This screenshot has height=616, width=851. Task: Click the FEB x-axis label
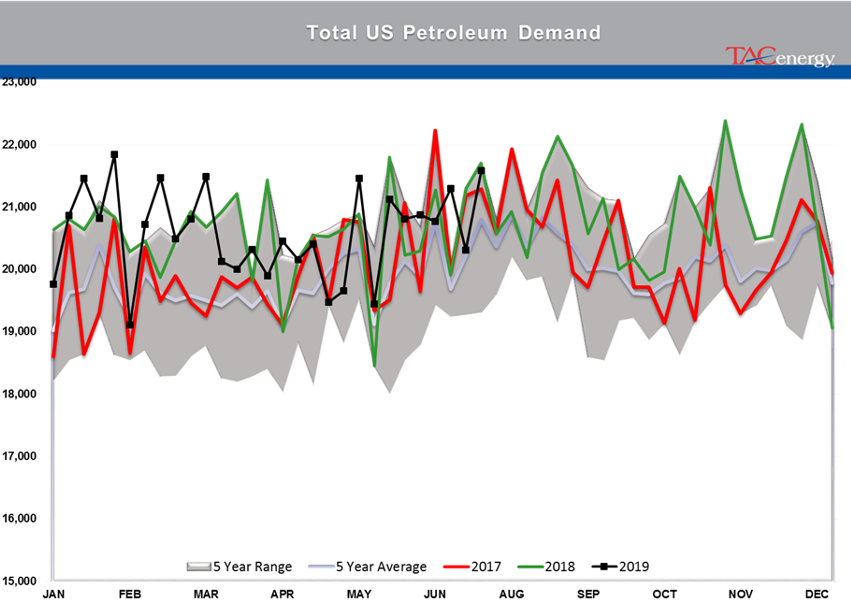click(x=130, y=595)
